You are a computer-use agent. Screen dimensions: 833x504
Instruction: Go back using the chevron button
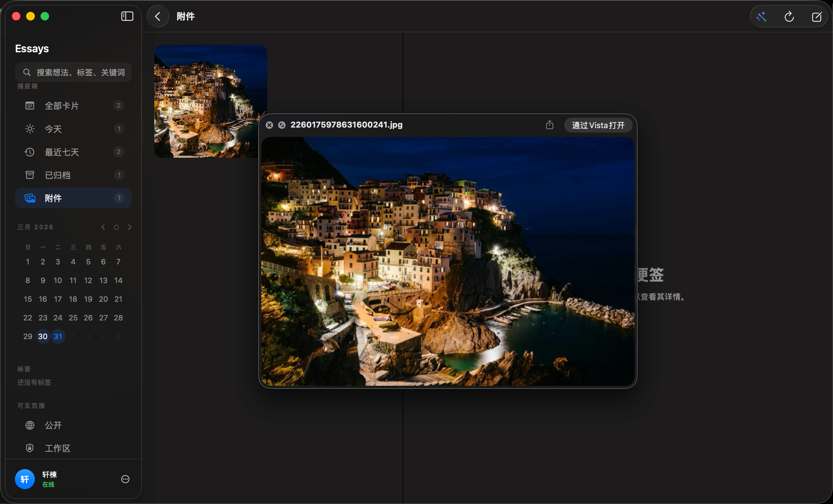point(157,16)
